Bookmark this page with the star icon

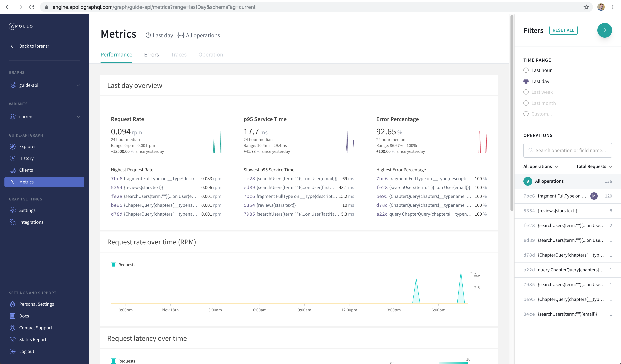[586, 7]
